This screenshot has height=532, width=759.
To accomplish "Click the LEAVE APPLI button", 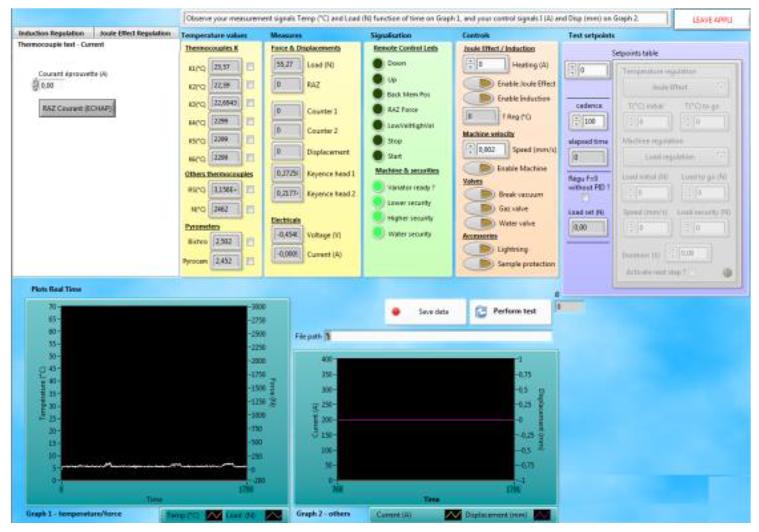I will (712, 20).
